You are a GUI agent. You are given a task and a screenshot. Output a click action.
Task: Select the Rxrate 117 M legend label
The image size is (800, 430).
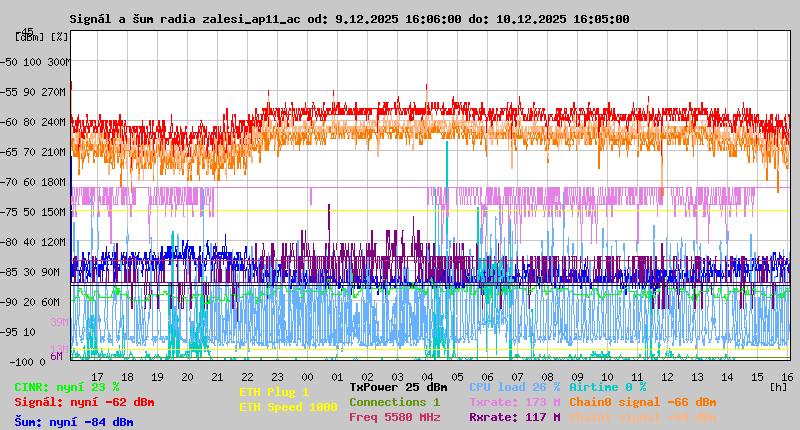click(x=514, y=417)
